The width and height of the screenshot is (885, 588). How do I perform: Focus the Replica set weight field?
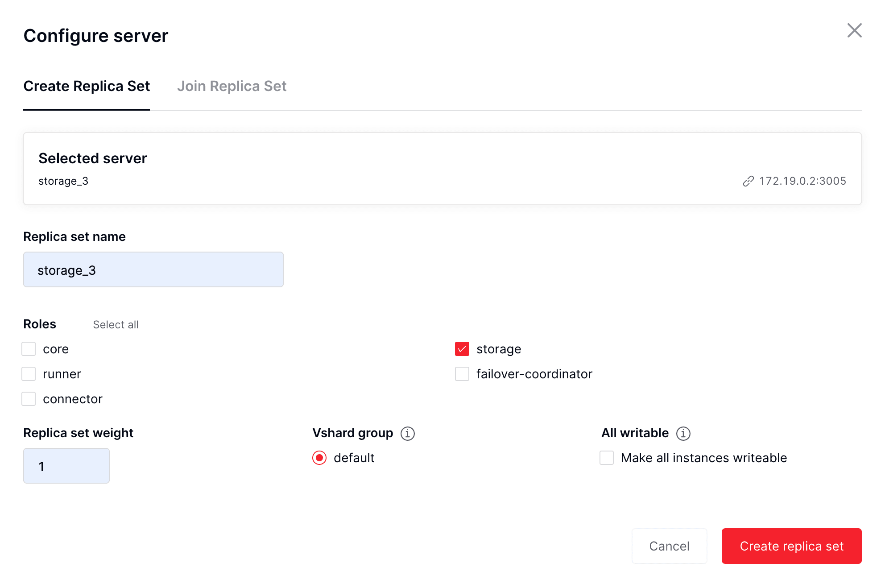click(66, 466)
